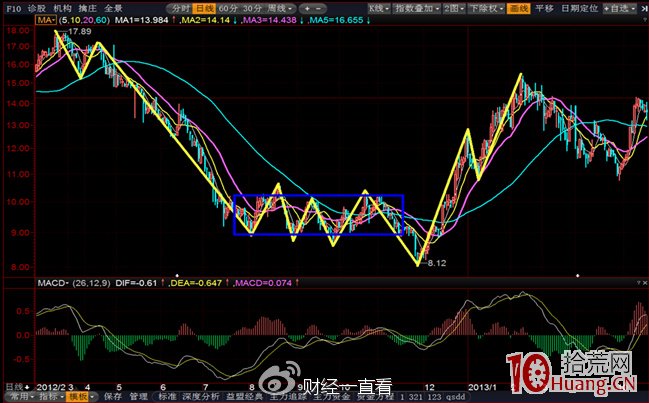Click the 保存 save button
This screenshot has height=403, width=649.
[x=111, y=396]
